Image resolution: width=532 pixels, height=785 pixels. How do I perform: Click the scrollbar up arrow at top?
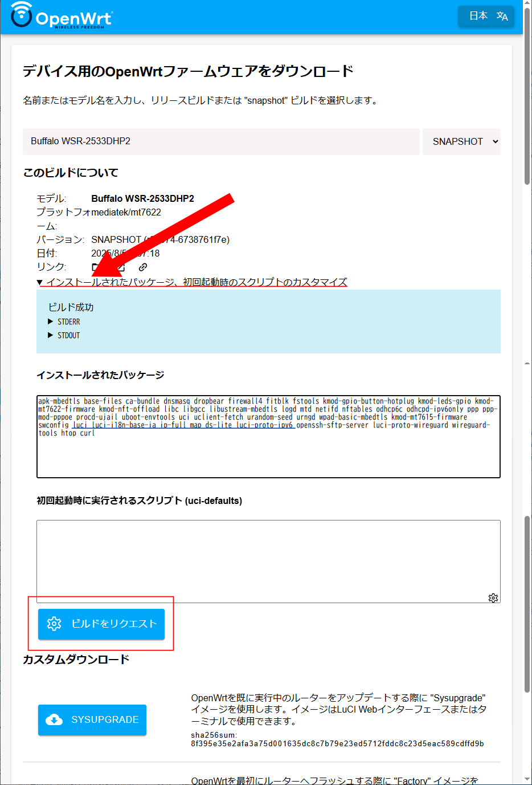527,5
